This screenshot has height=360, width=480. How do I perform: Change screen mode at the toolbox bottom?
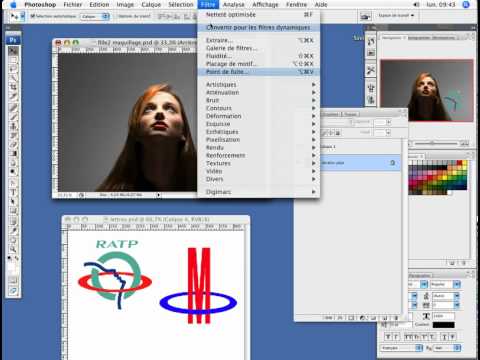tap(13, 291)
